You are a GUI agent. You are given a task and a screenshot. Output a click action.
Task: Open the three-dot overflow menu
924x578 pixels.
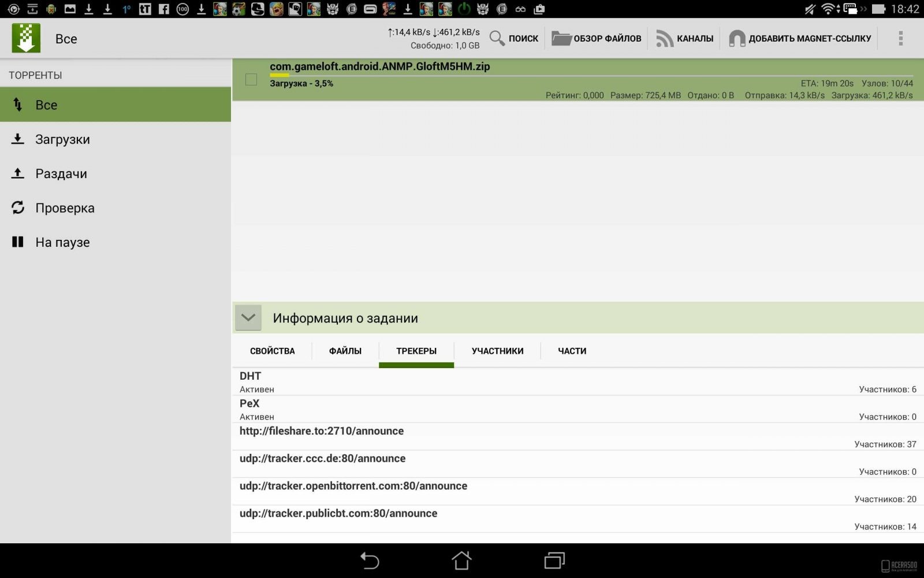[900, 39]
